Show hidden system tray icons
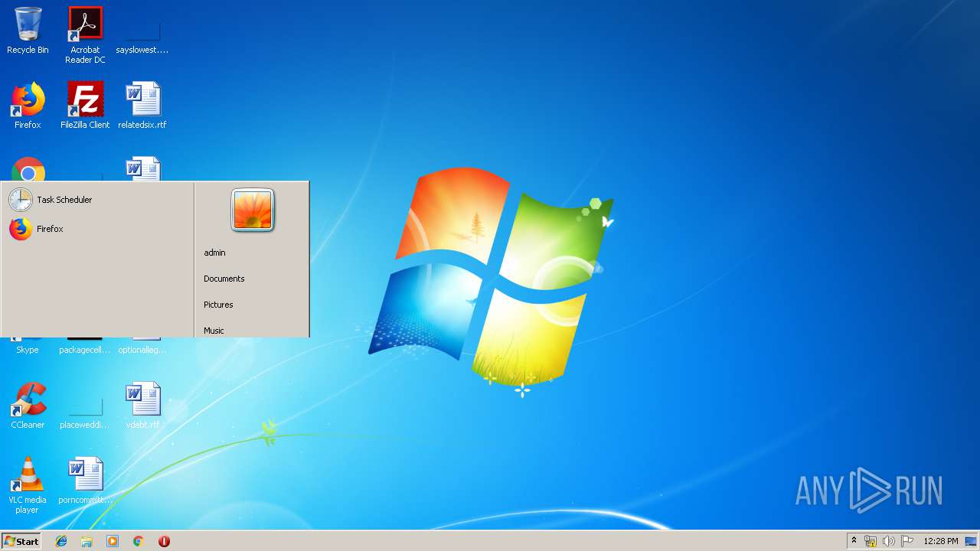Image resolution: width=980 pixels, height=551 pixels. 854,541
